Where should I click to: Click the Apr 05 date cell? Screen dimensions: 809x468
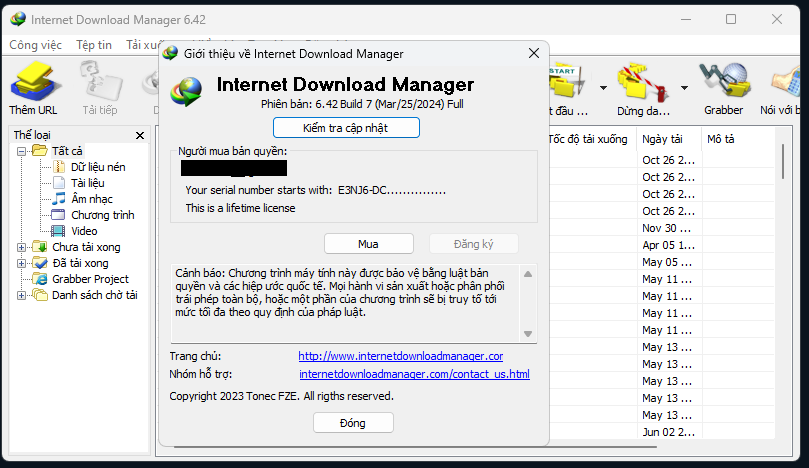tap(669, 245)
